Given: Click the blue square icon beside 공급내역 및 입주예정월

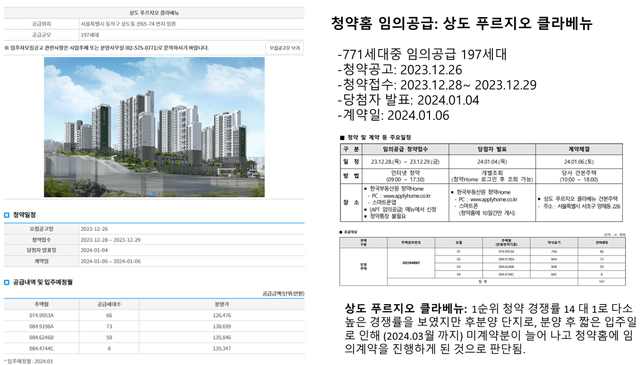Looking at the screenshot, I should [7, 283].
